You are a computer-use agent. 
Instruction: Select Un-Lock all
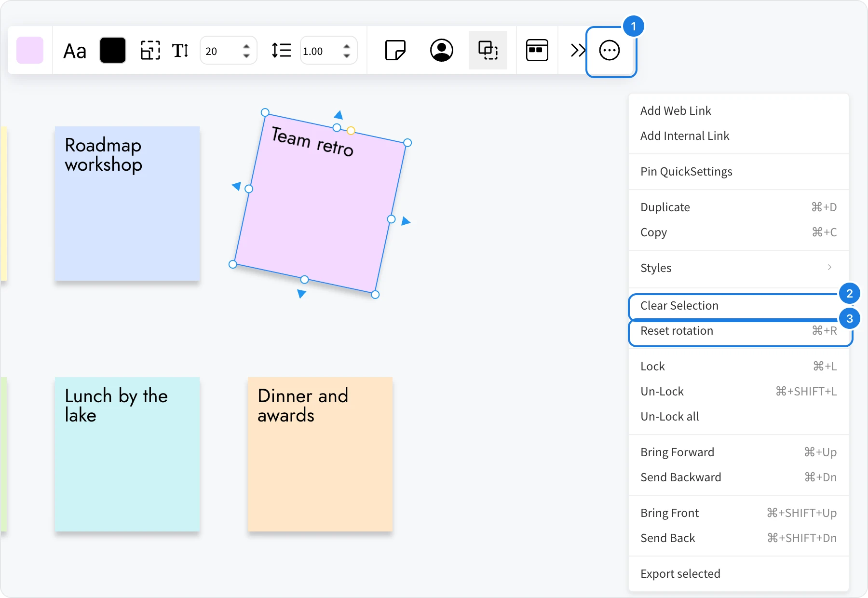(x=739, y=417)
